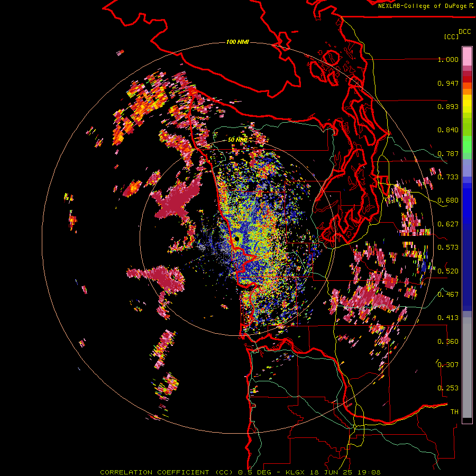Click the DCC label above the color scale
Screen dimensions: 476x476
465,32
